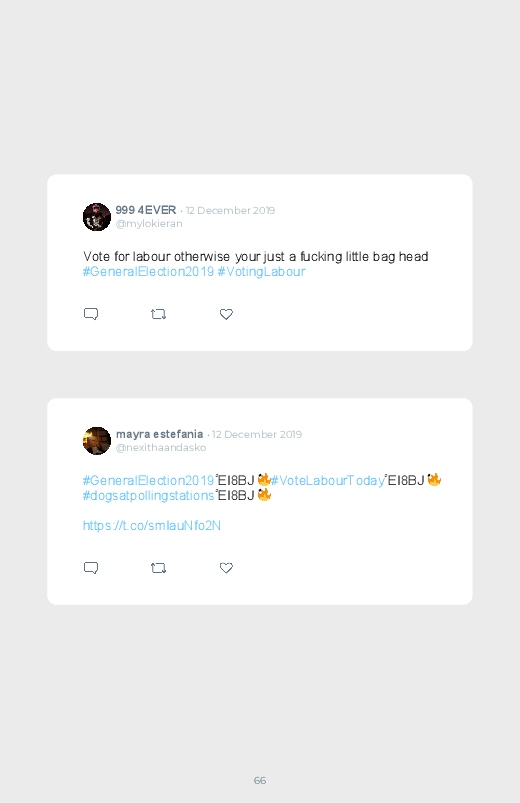Click reply icon on 999 4EVER tweet
The image size is (520, 803).
(x=91, y=314)
